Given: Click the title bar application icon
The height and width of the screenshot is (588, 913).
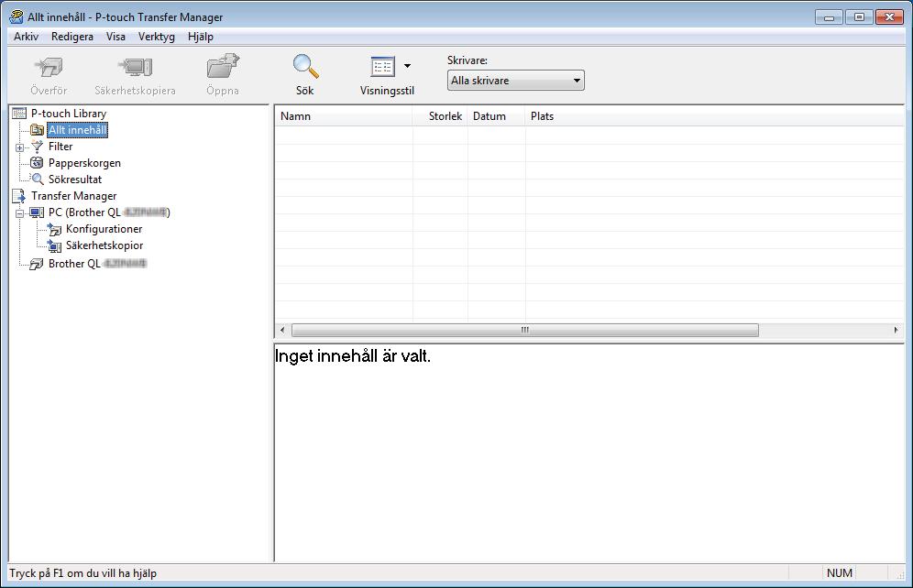Looking at the screenshot, I should pos(16,16).
